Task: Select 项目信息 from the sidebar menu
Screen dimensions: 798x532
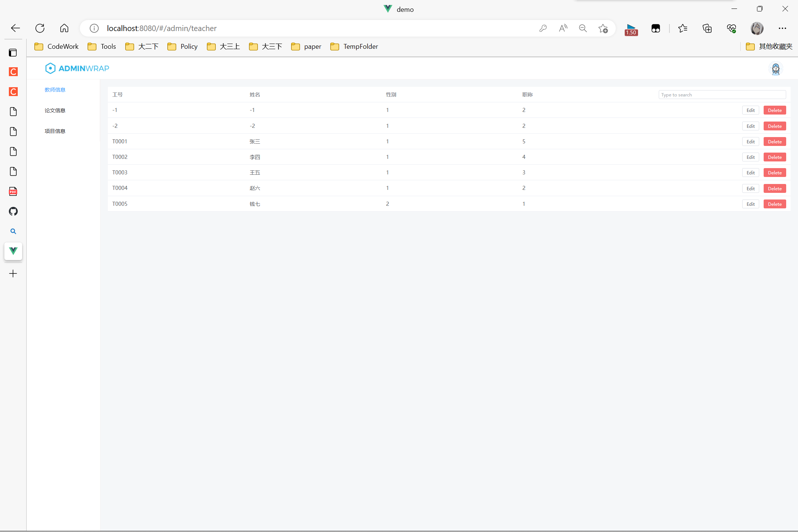Action: 55,131
